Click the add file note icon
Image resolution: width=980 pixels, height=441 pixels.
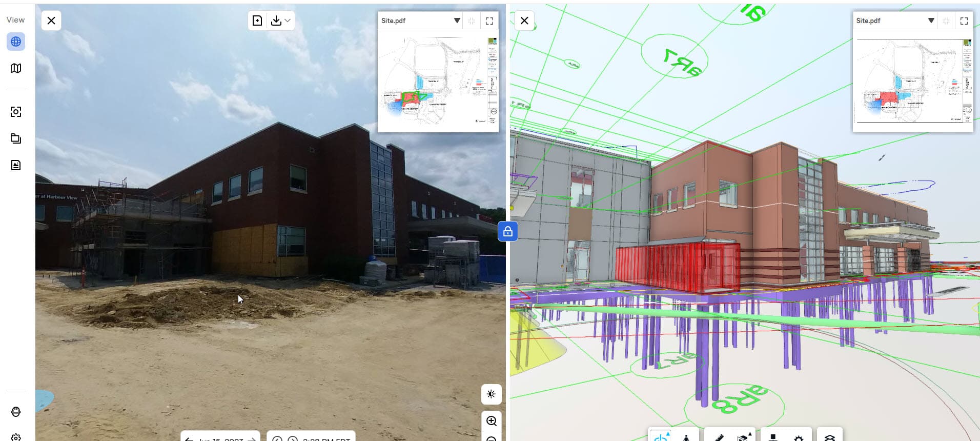(x=257, y=21)
